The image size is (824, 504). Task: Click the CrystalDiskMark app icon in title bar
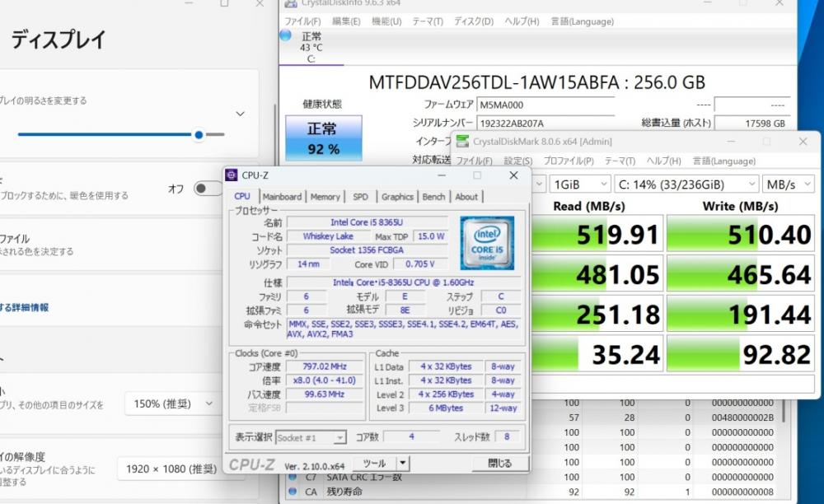tap(462, 141)
